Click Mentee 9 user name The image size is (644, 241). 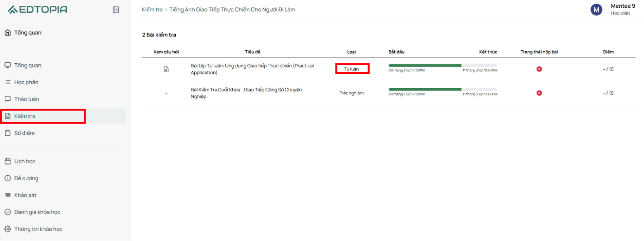coord(623,6)
